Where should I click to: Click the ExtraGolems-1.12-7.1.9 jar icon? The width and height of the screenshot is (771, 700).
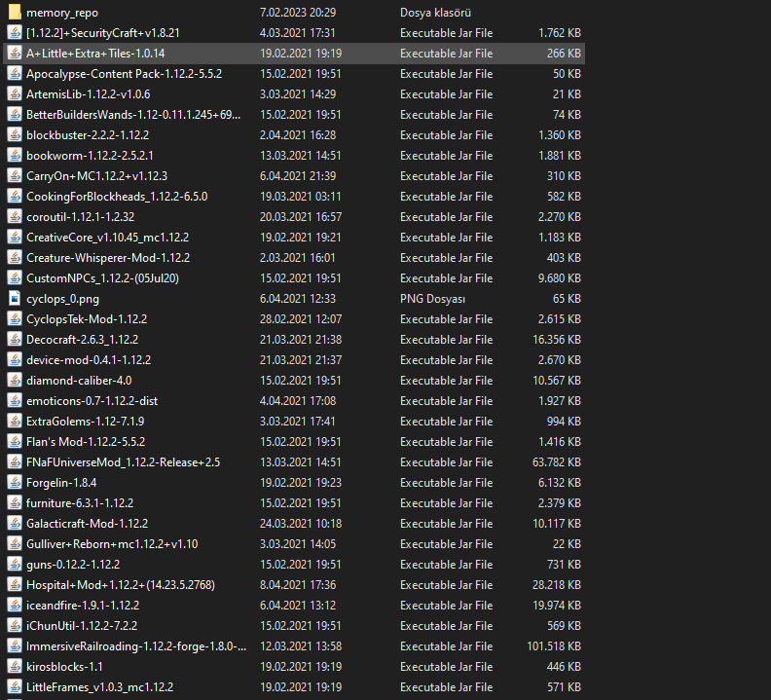(15, 422)
